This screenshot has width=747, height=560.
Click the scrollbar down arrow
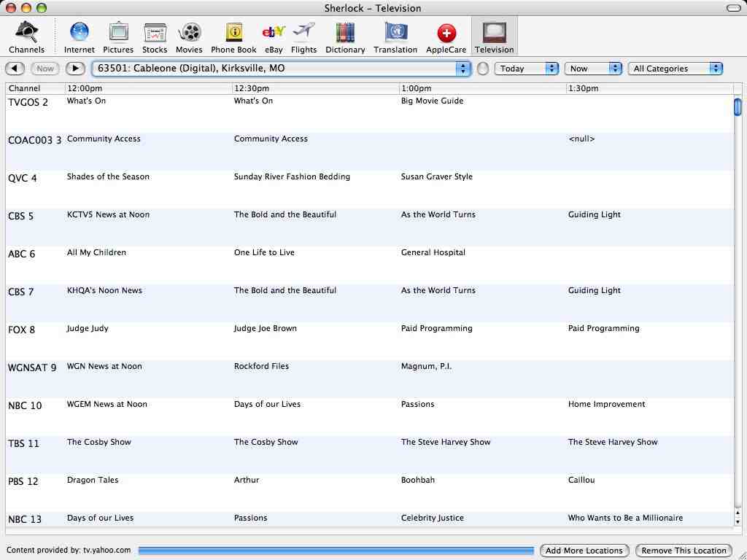point(738,521)
